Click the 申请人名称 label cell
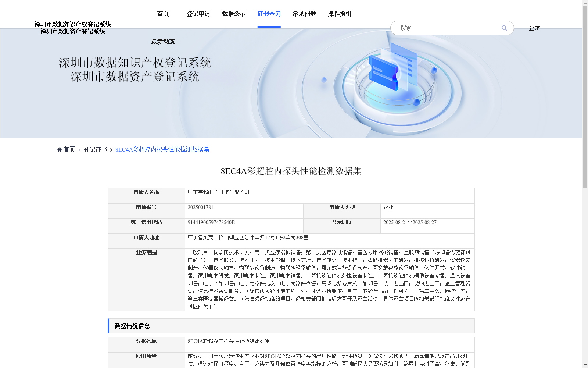The width and height of the screenshot is (588, 368). 146,196
